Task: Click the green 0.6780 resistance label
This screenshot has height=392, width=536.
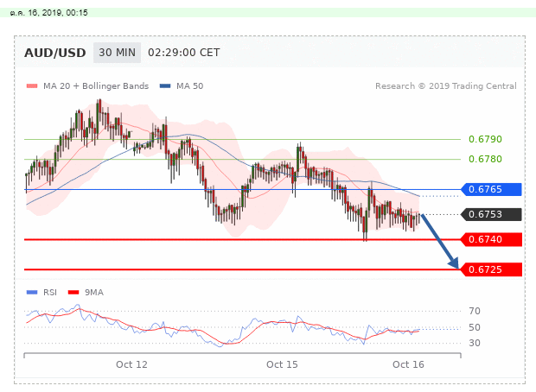Action: pos(485,159)
